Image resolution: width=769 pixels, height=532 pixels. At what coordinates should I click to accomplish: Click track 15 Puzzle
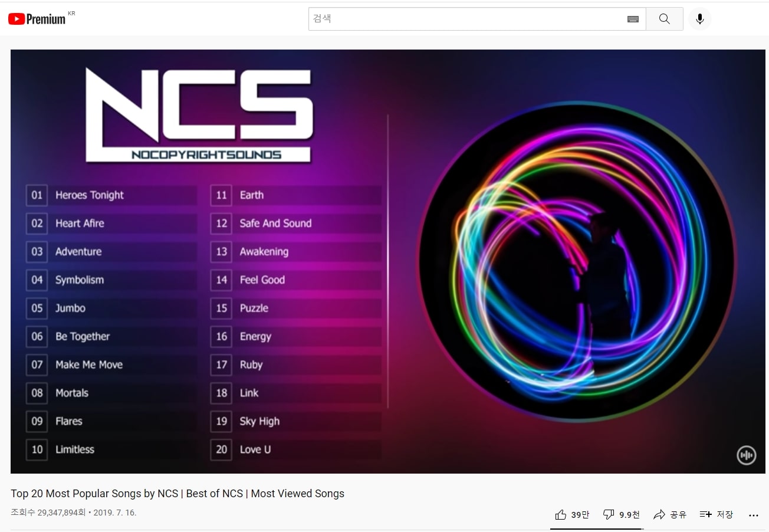pyautogui.click(x=296, y=308)
